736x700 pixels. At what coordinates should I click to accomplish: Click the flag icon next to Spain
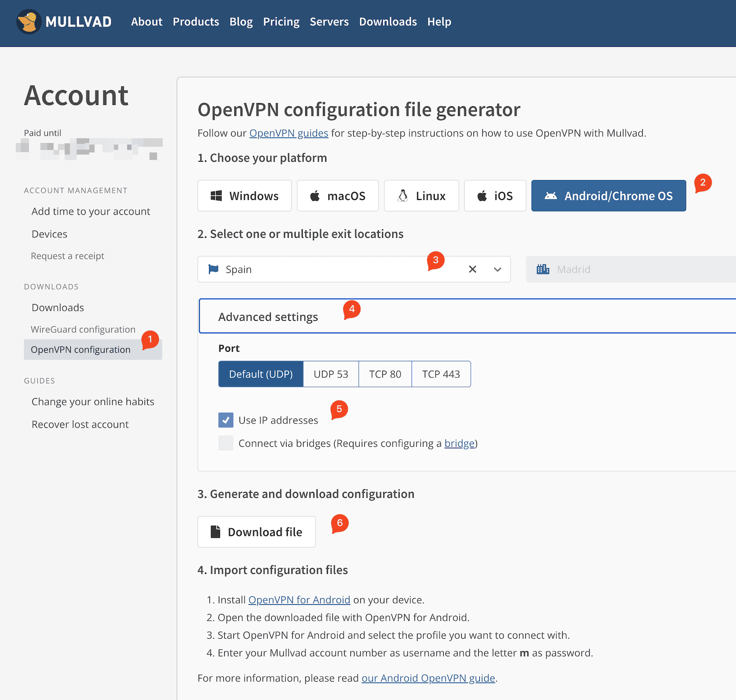214,269
